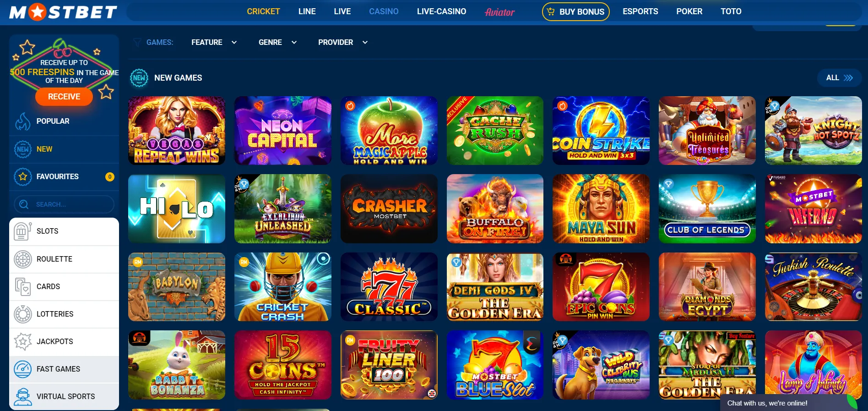Expand the Feature filter dropdown
The height and width of the screenshot is (411, 868).
click(214, 42)
